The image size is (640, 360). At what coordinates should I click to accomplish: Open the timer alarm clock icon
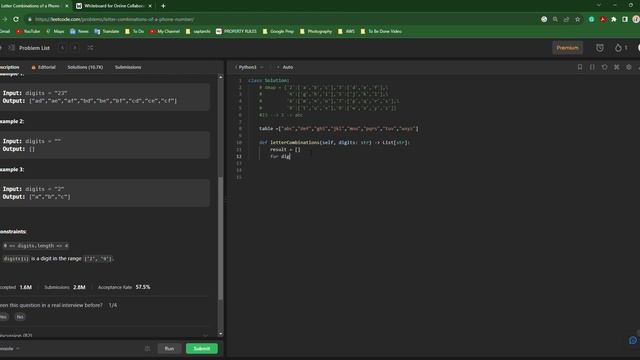[600, 48]
